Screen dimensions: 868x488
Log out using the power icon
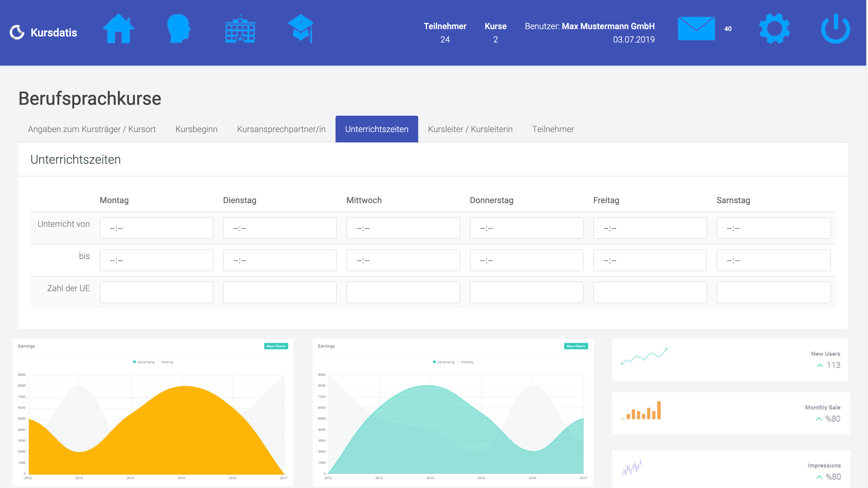pyautogui.click(x=835, y=29)
